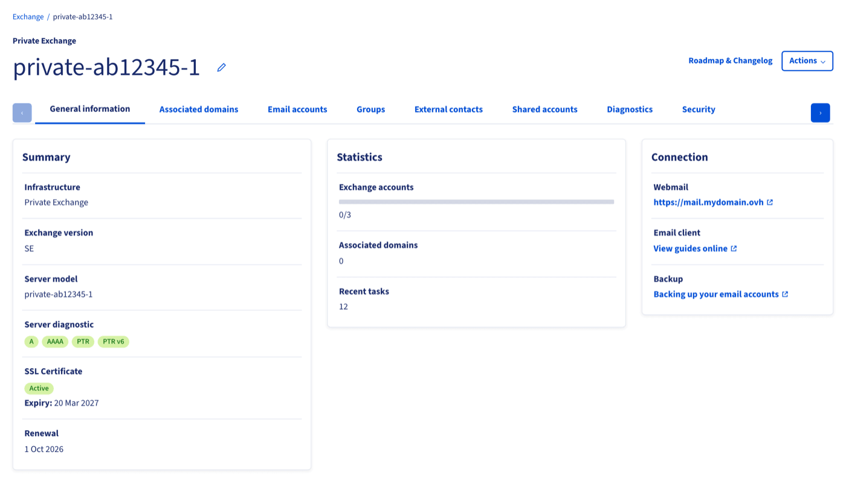
Task: Open View guides online link
Action: pyautogui.click(x=695, y=248)
